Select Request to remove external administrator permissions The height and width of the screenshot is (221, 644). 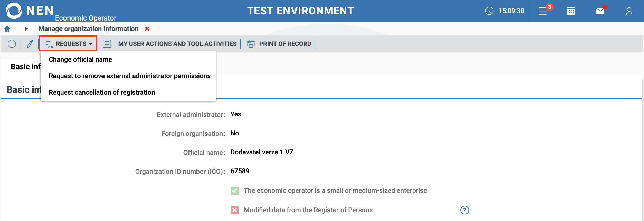(129, 76)
